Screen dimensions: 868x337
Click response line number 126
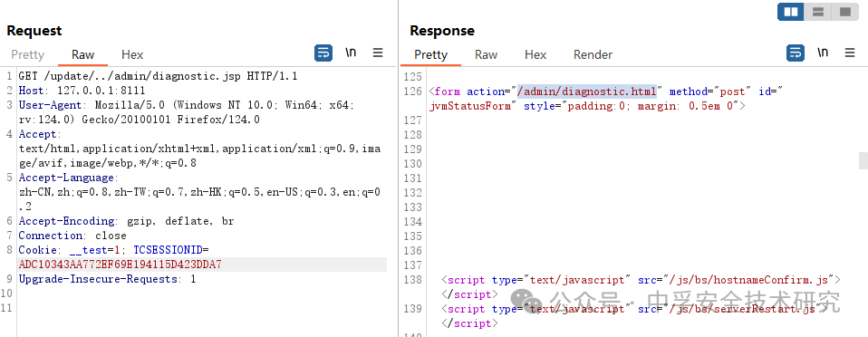pos(412,91)
